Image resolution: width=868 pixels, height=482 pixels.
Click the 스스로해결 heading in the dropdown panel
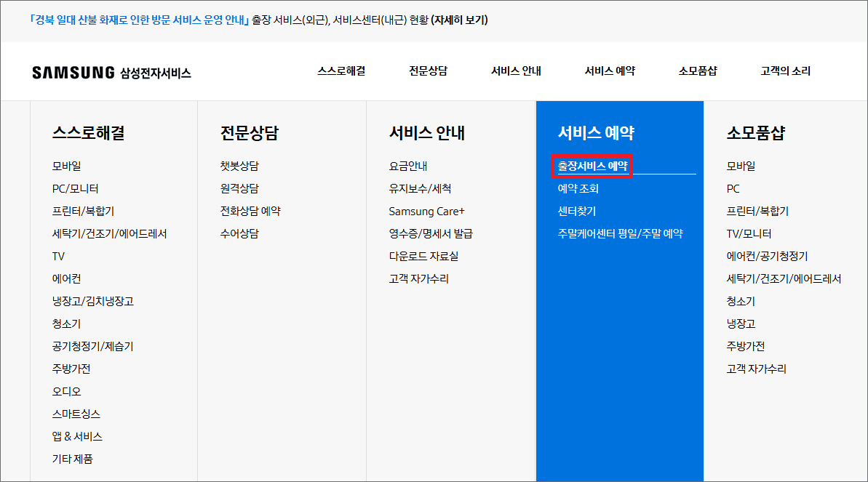[89, 133]
